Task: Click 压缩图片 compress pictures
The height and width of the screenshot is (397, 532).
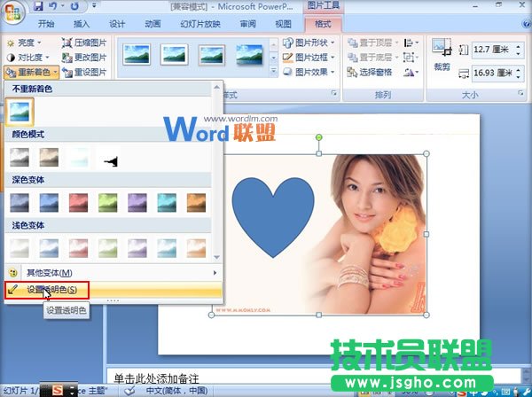Action: [84, 43]
